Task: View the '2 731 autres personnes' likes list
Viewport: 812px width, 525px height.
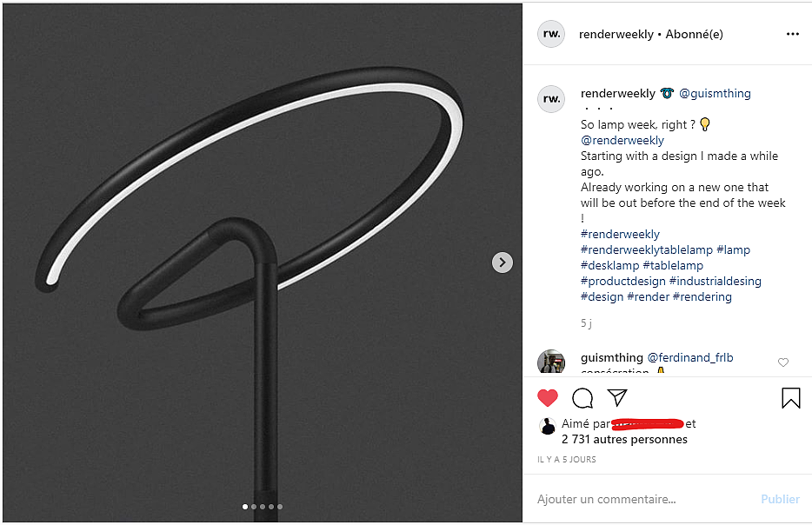Action: (x=624, y=439)
